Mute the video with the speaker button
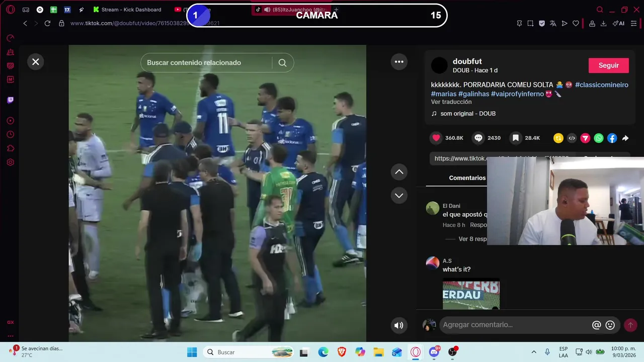 click(398, 325)
